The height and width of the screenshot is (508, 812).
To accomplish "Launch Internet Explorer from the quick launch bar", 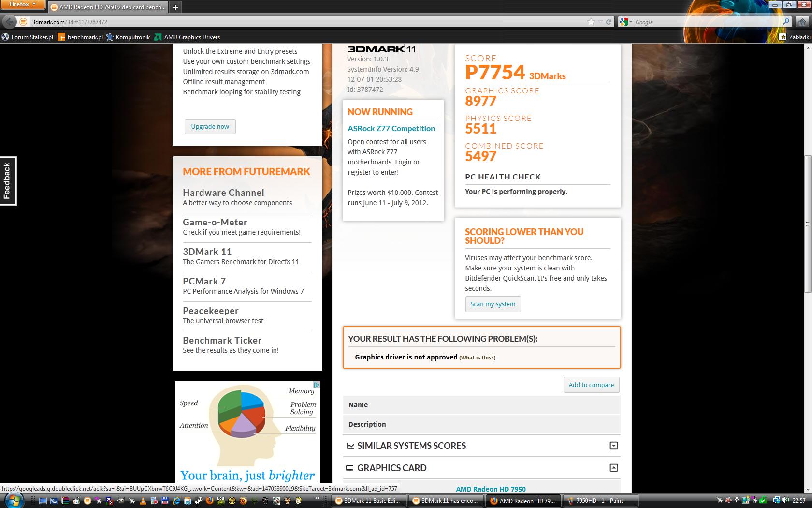I will [x=176, y=501].
